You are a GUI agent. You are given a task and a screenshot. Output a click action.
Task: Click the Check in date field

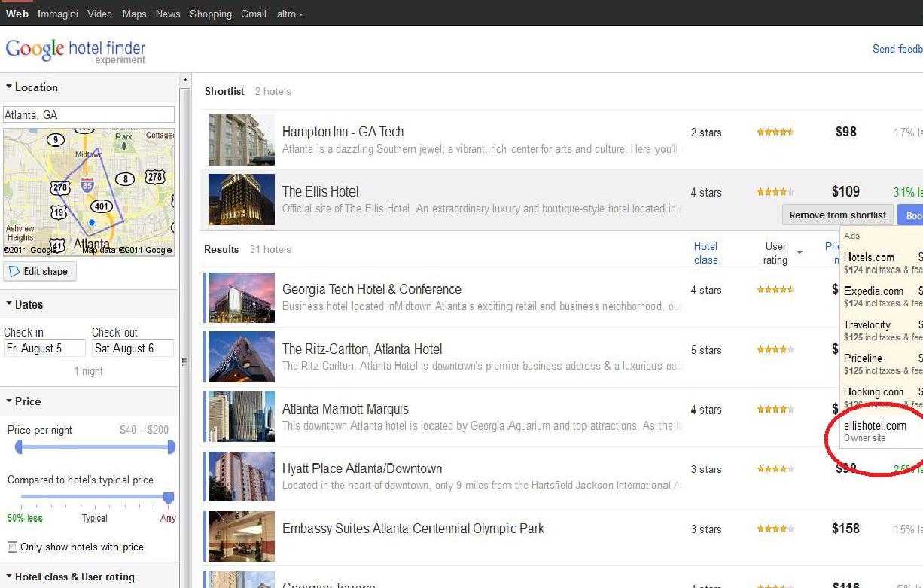pos(44,349)
